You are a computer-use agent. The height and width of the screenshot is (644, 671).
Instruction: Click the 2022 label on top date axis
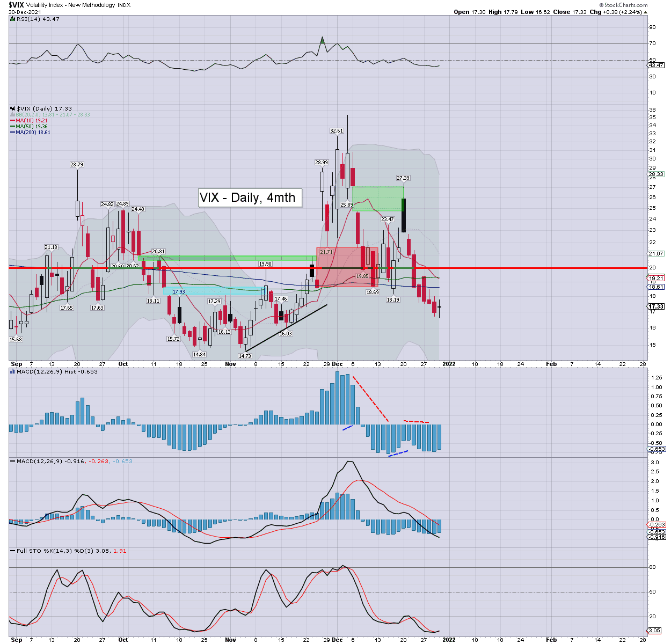[449, 364]
